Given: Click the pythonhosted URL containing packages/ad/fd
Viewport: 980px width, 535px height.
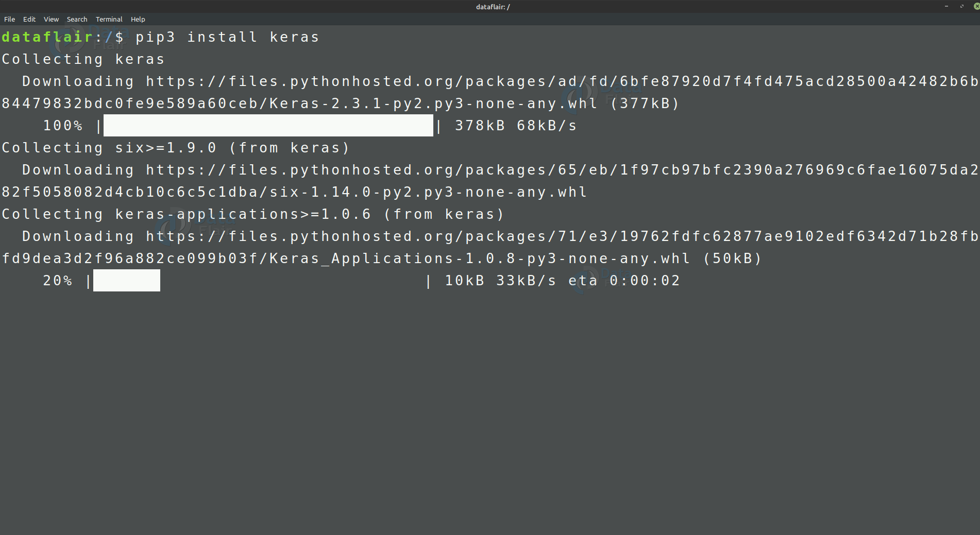Looking at the screenshot, I should pyautogui.click(x=562, y=81).
